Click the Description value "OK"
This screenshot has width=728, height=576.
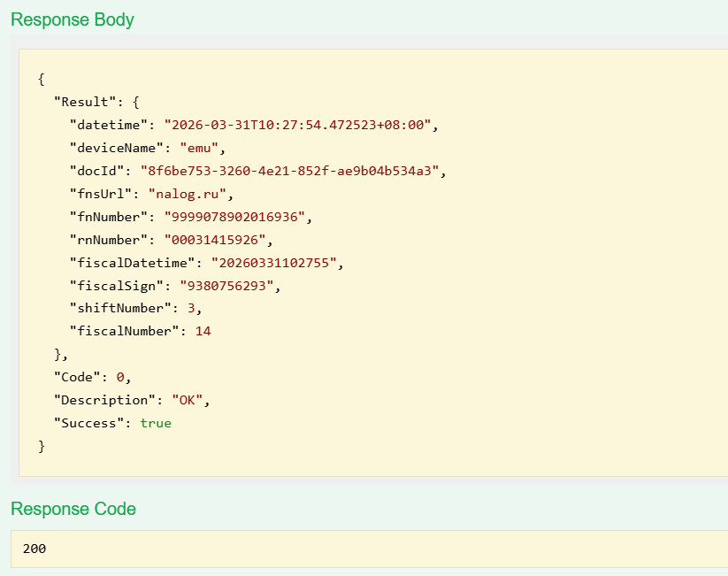(189, 400)
